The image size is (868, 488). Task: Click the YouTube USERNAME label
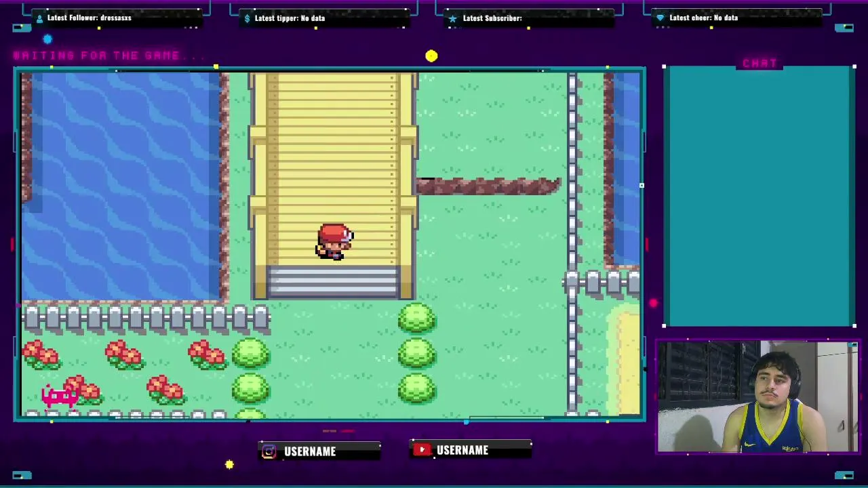462,450
